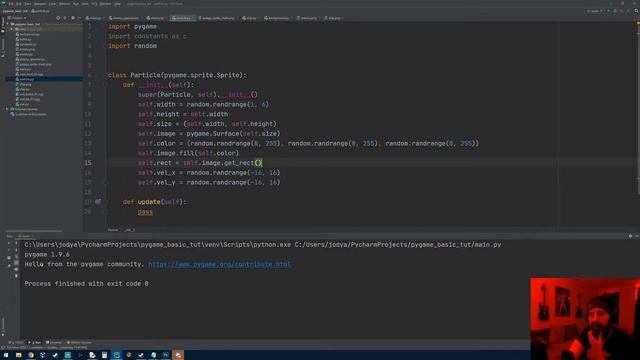Open the TODO tool window button
The image size is (640, 360).
click(16, 342)
